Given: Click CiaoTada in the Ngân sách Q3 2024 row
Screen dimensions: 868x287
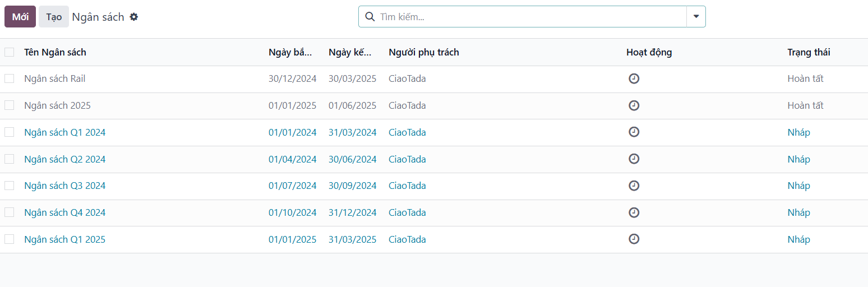Looking at the screenshot, I should [x=407, y=186].
